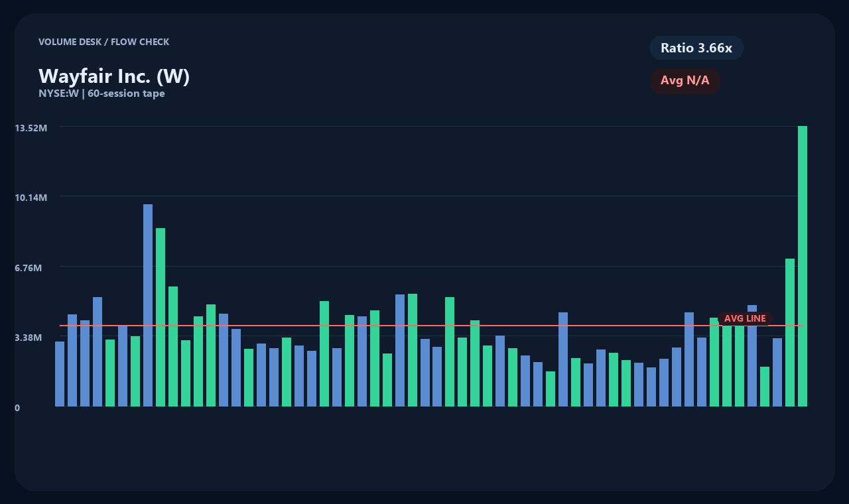Screen dimensions: 849x504
Task: Click the NYSE:W 60-session tape subtitle
Action: tap(101, 94)
